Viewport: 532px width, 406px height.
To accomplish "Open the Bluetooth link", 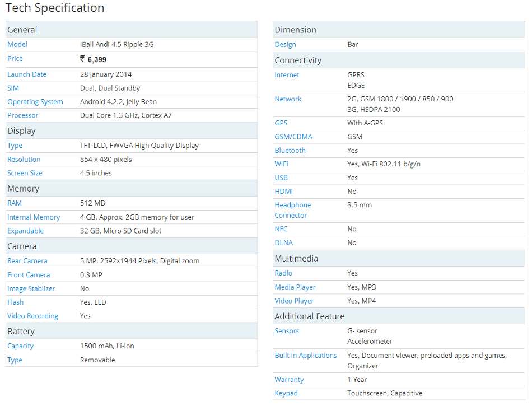I will [x=290, y=150].
